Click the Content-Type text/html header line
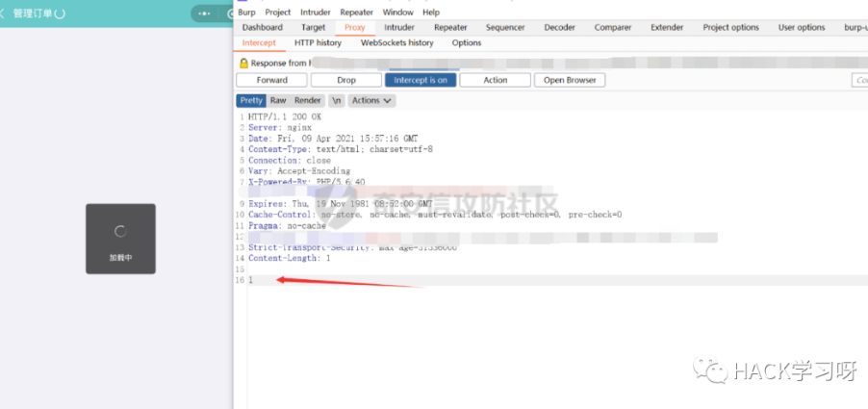The width and height of the screenshot is (868, 409). 341,149
